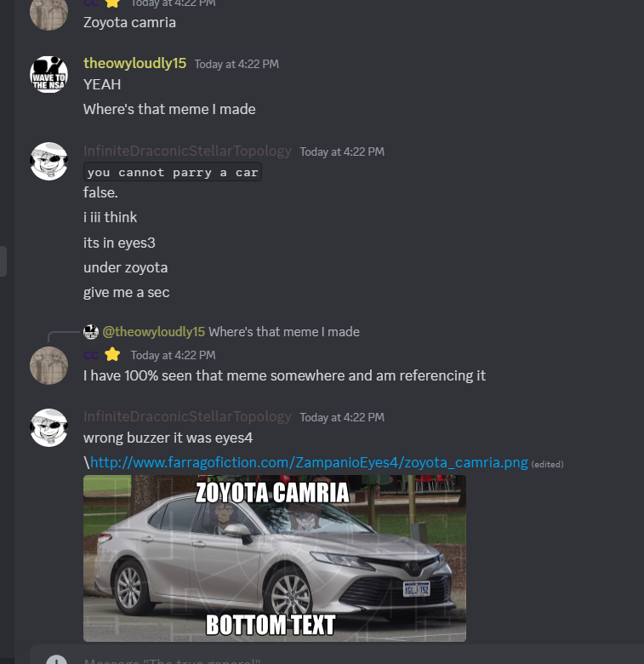The height and width of the screenshot is (664, 644).
Task: Click CC's avatar beside the '100% seen' message
Action: [x=48, y=365]
